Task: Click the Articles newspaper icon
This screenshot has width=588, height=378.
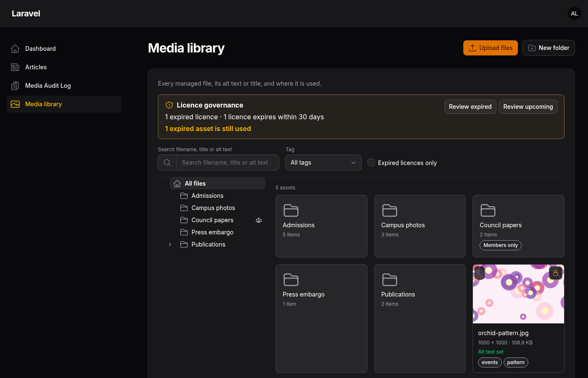Action: click(x=15, y=67)
